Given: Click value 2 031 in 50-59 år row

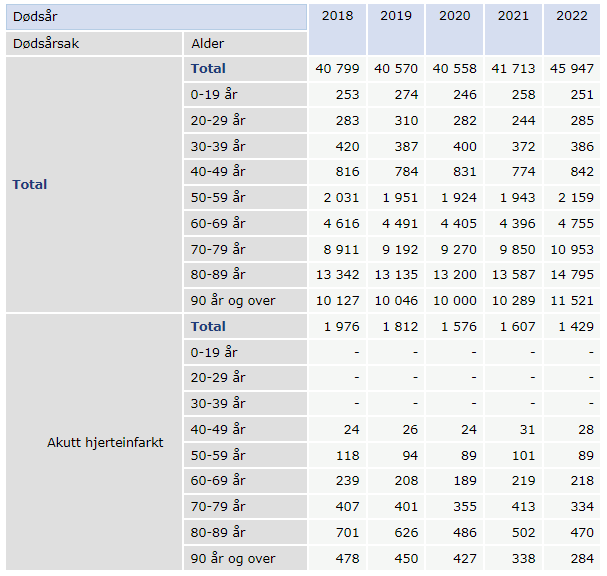Looking at the screenshot, I should 341,197.
